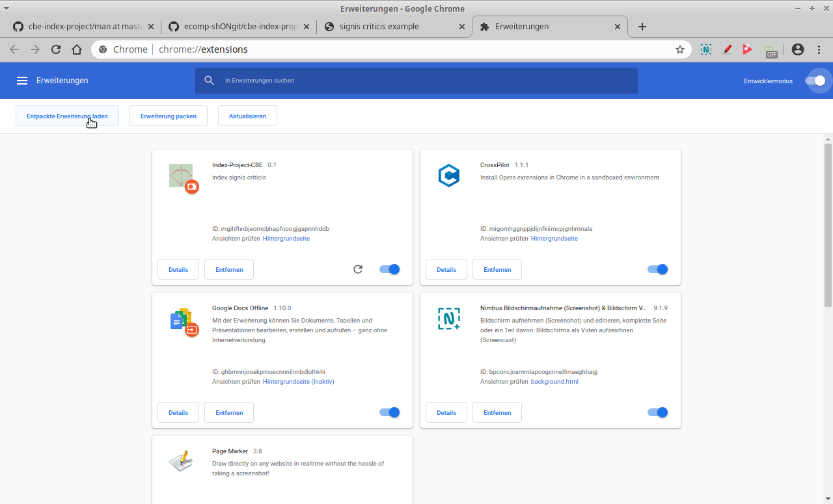Viewport: 833px width, 504px height.
Task: Reload the current page
Action: click(x=56, y=49)
